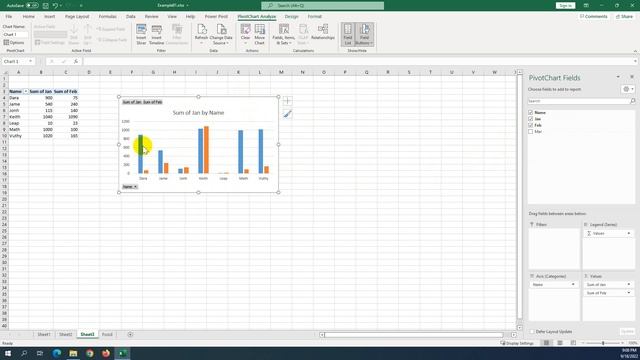Click the Chart Styles brush icon
Image resolution: width=640 pixels, height=360 pixels.
pyautogui.click(x=287, y=114)
